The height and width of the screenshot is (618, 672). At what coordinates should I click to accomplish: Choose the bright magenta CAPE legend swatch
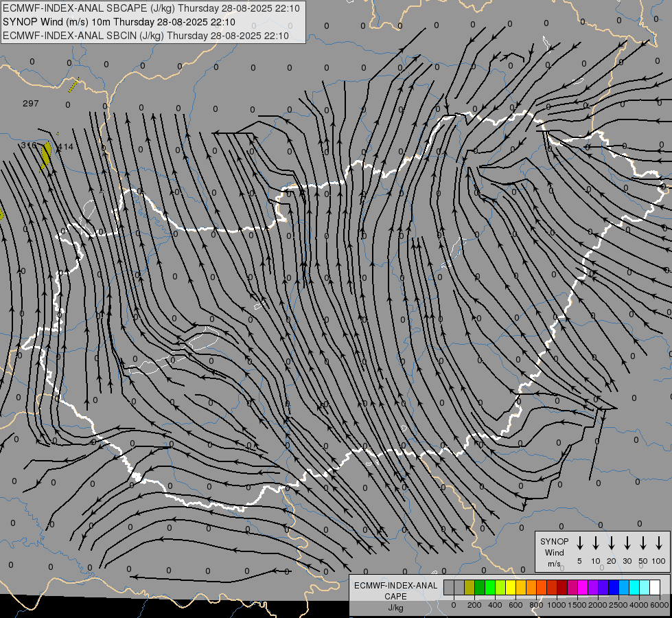(583, 587)
